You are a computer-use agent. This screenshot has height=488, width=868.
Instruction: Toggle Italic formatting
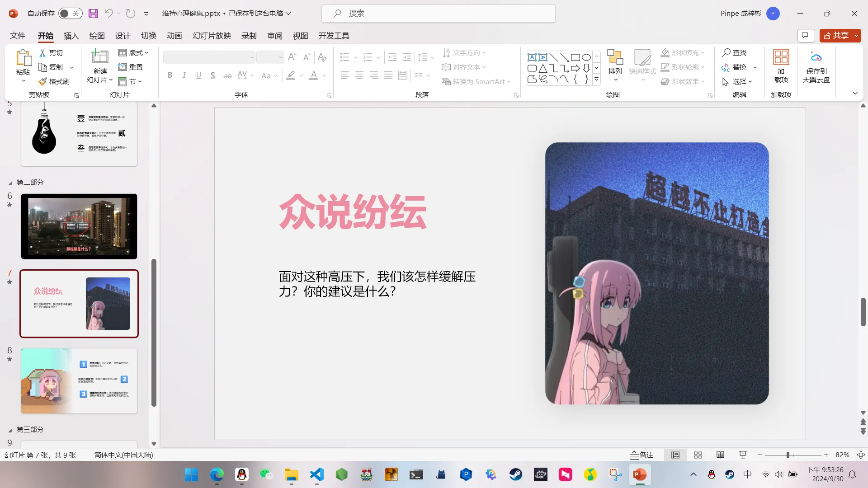point(184,75)
